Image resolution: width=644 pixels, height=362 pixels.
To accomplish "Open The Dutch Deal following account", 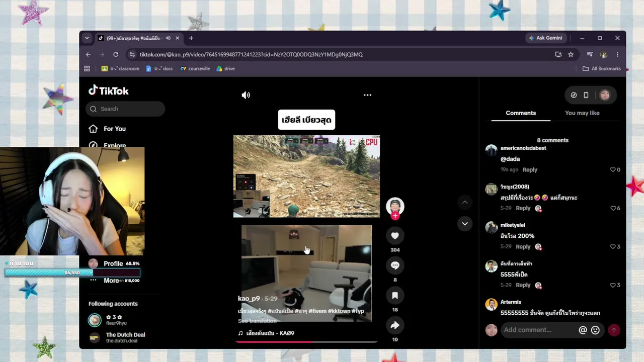I will pos(117,337).
